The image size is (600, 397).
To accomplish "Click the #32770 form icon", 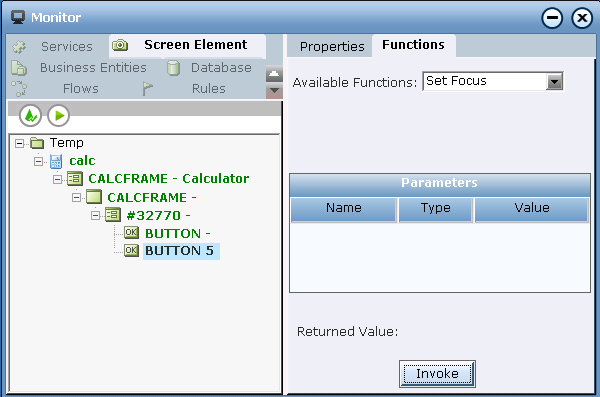I will pyautogui.click(x=113, y=215).
